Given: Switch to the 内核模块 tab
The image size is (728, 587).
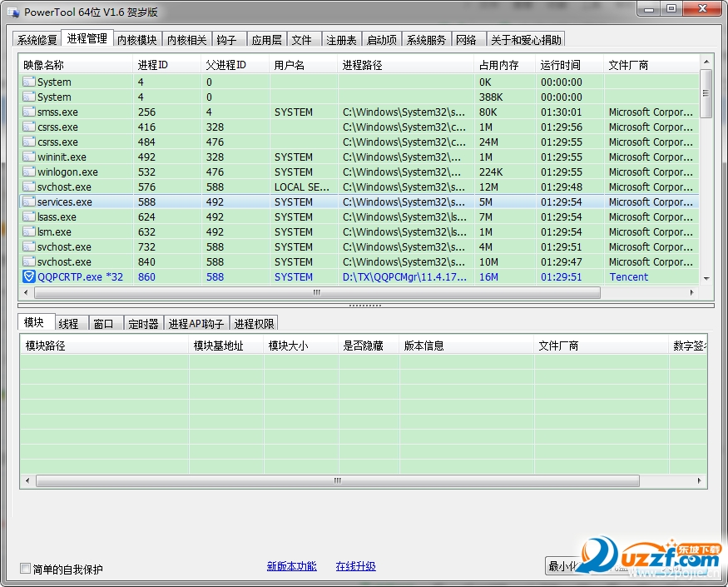Looking at the screenshot, I should tap(136, 40).
